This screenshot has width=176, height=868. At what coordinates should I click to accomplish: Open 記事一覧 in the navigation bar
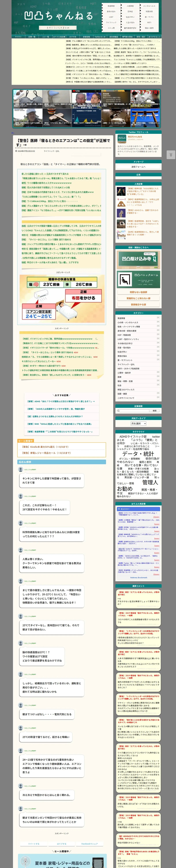pos(32,37)
